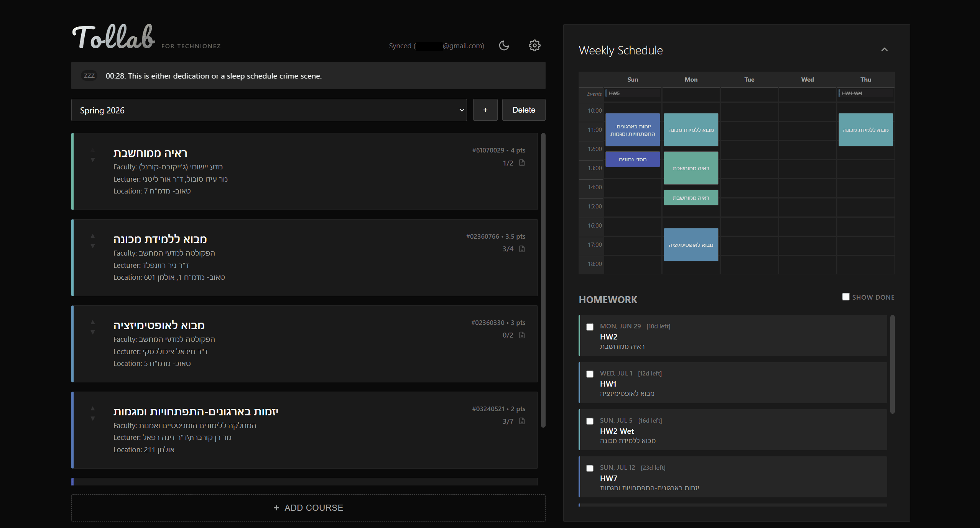Mark HW2 Wet as done
This screenshot has height=528, width=980.
(590, 421)
